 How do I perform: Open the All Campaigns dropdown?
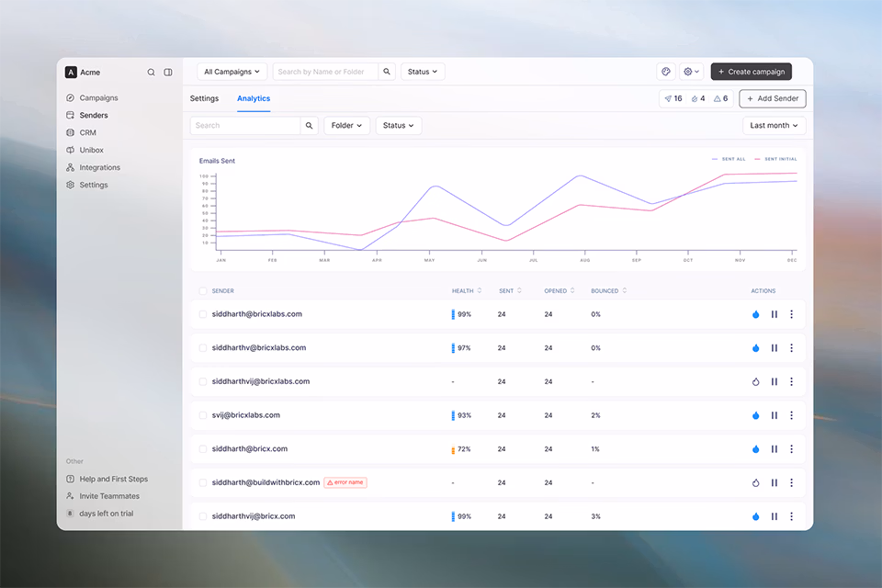[x=232, y=72]
